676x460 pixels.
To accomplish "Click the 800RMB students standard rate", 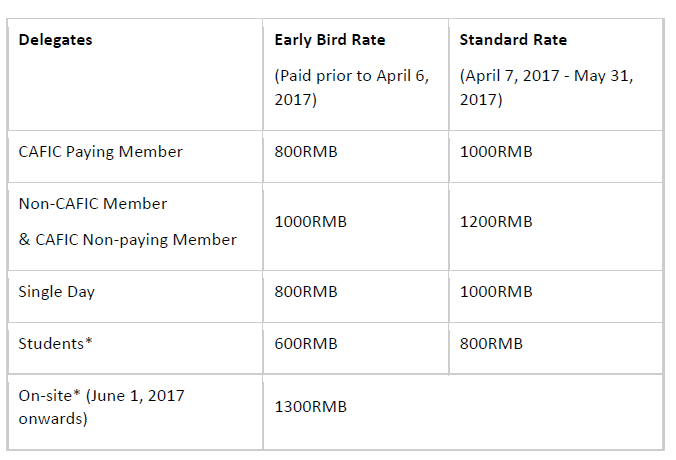I will [491, 344].
